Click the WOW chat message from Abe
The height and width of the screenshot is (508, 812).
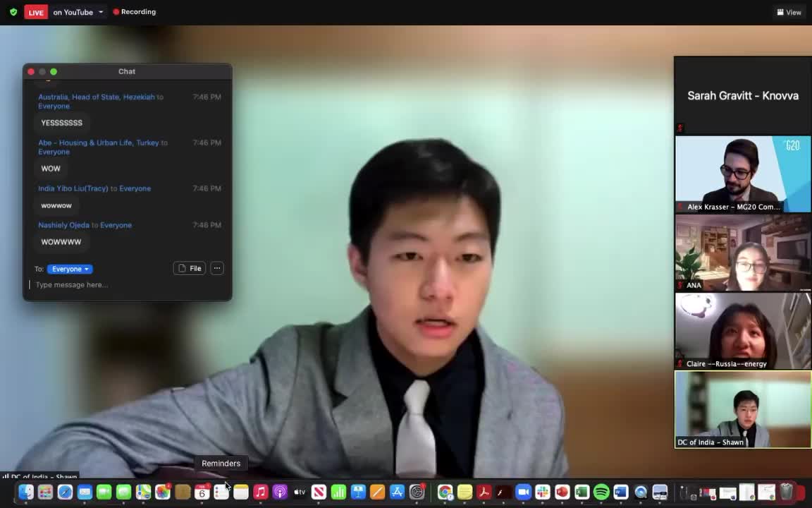coord(51,169)
